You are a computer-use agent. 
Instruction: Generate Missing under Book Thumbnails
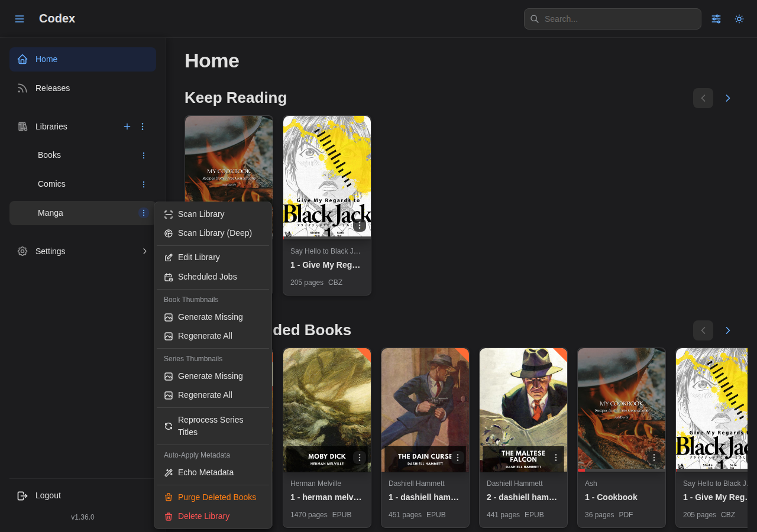coord(213,317)
